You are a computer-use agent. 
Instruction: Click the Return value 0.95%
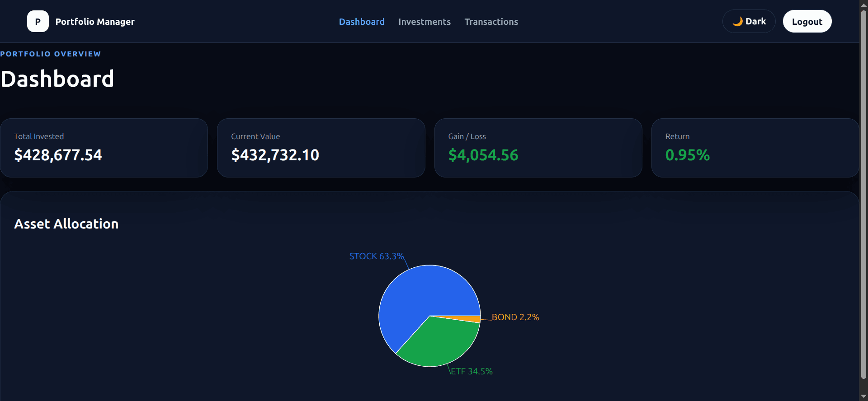pyautogui.click(x=688, y=155)
